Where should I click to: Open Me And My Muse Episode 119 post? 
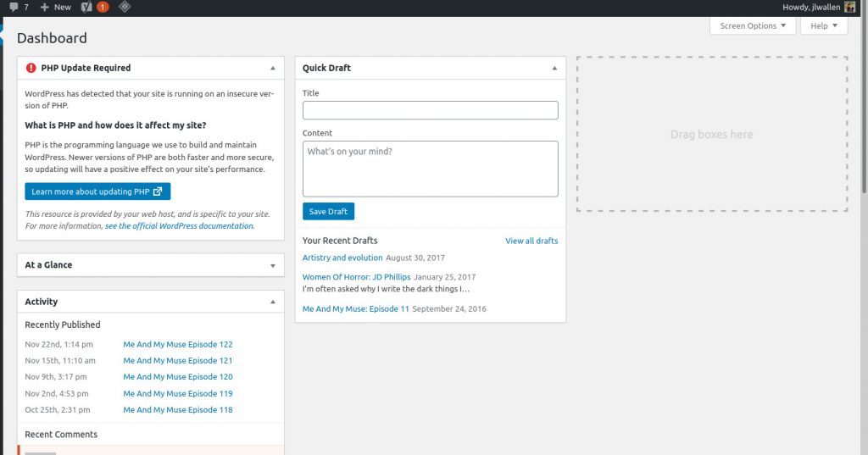coord(178,393)
